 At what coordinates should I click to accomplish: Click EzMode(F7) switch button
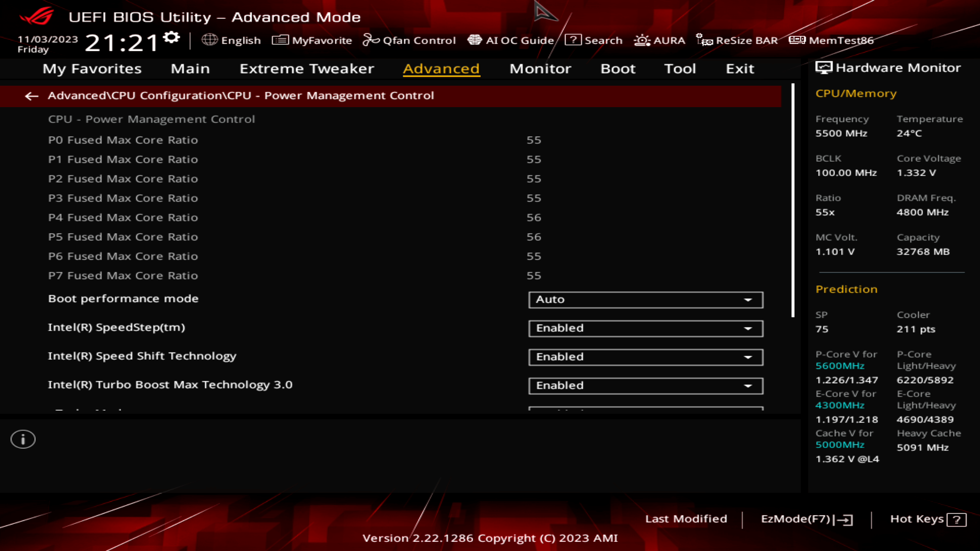(804, 518)
